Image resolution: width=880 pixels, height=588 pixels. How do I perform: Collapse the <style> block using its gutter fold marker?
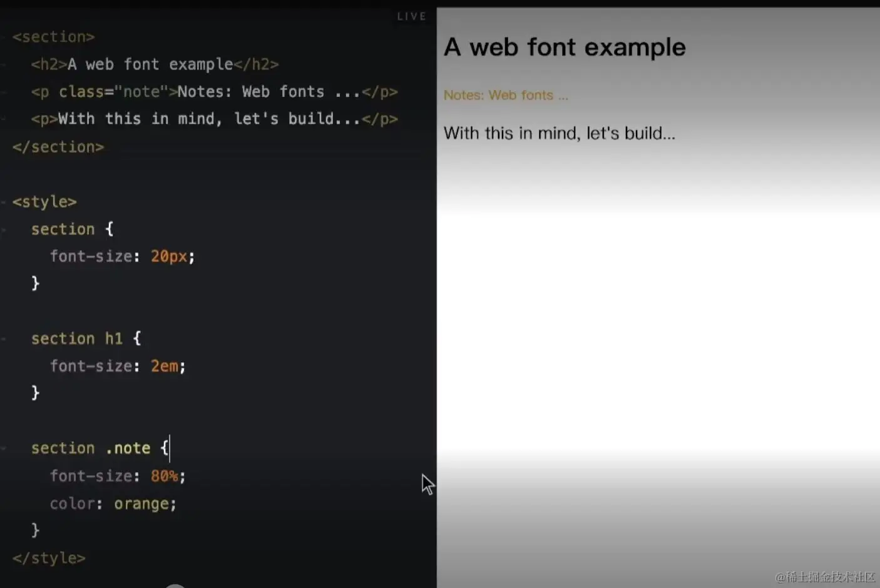click(x=4, y=202)
